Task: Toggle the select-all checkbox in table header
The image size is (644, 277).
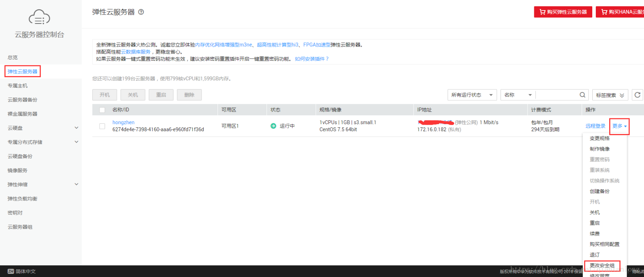Action: pyautogui.click(x=102, y=110)
